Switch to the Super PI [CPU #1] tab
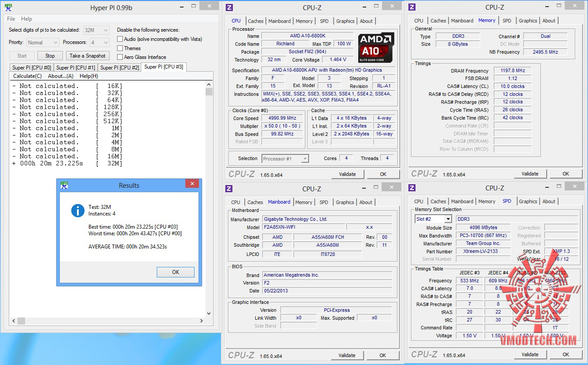 (x=76, y=68)
